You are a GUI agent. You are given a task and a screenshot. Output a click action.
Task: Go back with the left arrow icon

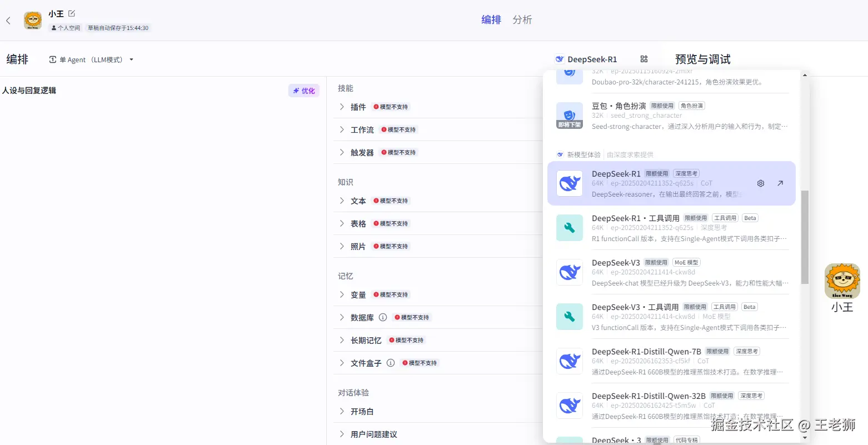(x=8, y=21)
